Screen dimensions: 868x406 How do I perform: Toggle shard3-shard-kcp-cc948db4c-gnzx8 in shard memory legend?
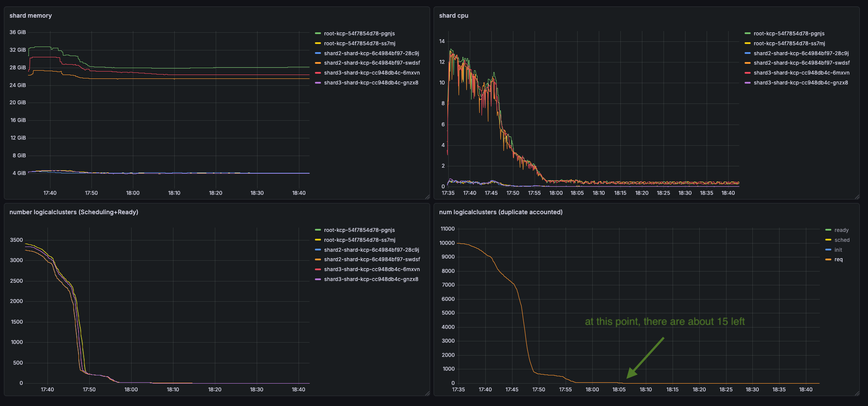371,83
